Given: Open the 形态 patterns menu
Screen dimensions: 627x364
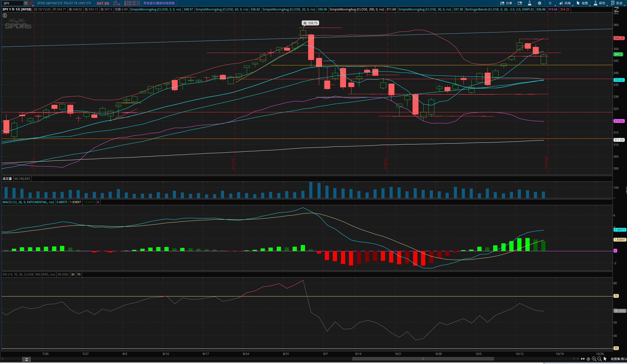Looking at the screenshot, I should pyautogui.click(x=617, y=3).
